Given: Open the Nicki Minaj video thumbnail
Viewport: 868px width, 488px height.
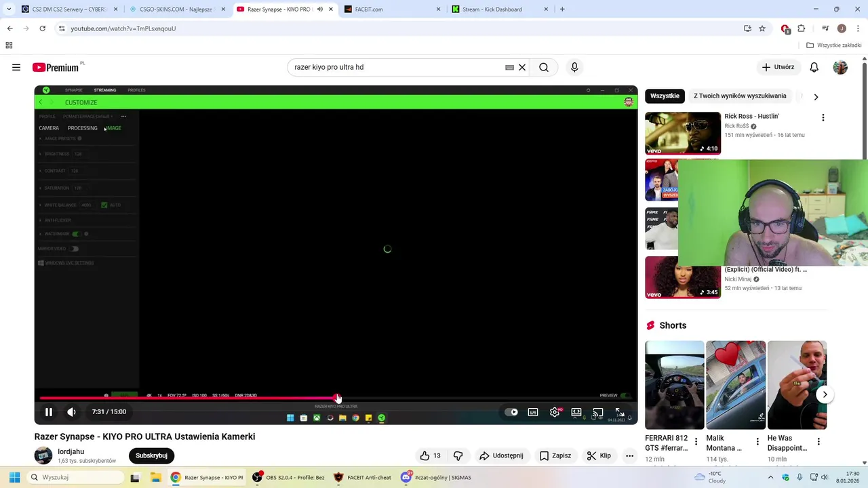Looking at the screenshot, I should [x=683, y=277].
